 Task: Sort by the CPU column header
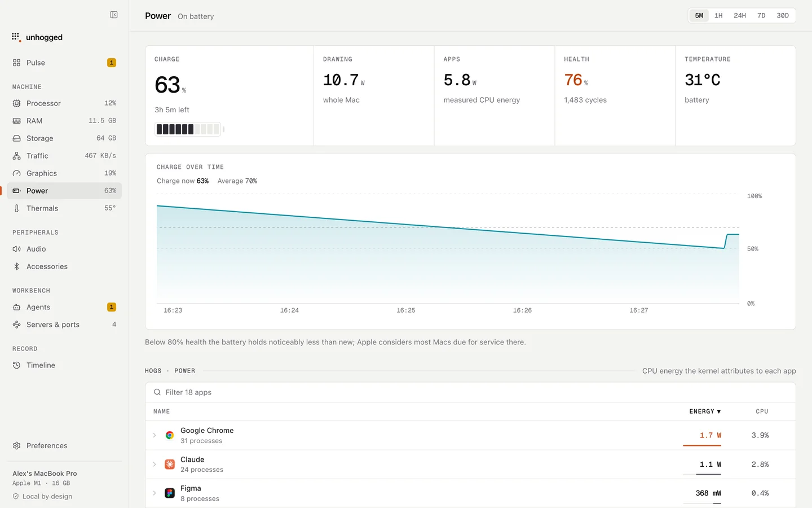point(762,411)
